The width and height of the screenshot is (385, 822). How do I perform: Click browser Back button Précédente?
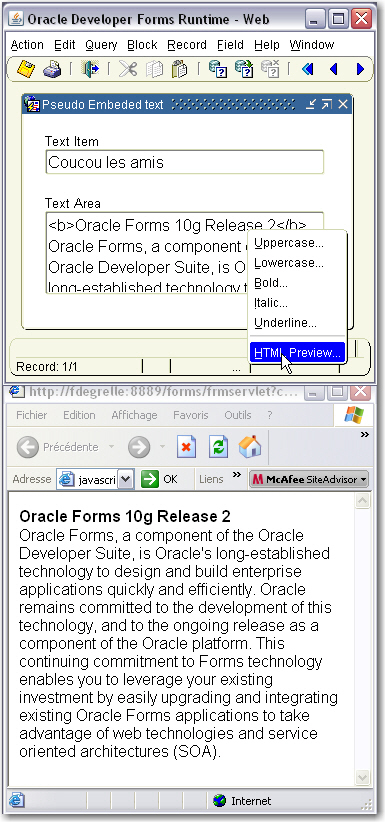tap(58, 447)
